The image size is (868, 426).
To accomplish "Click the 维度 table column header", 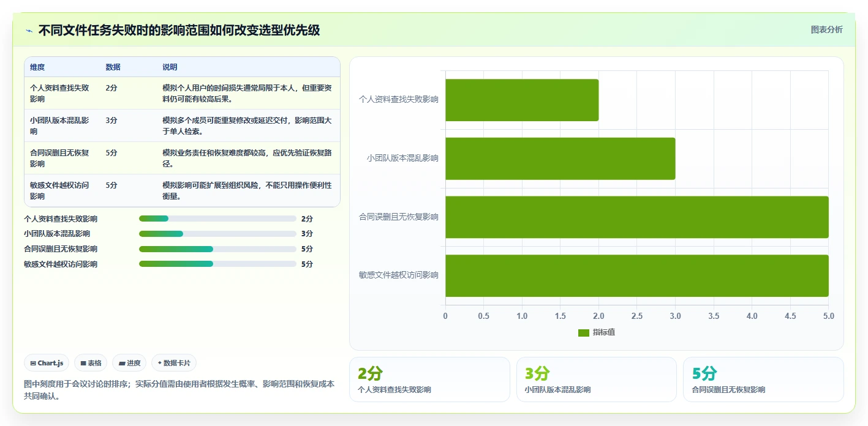I will 37,67.
